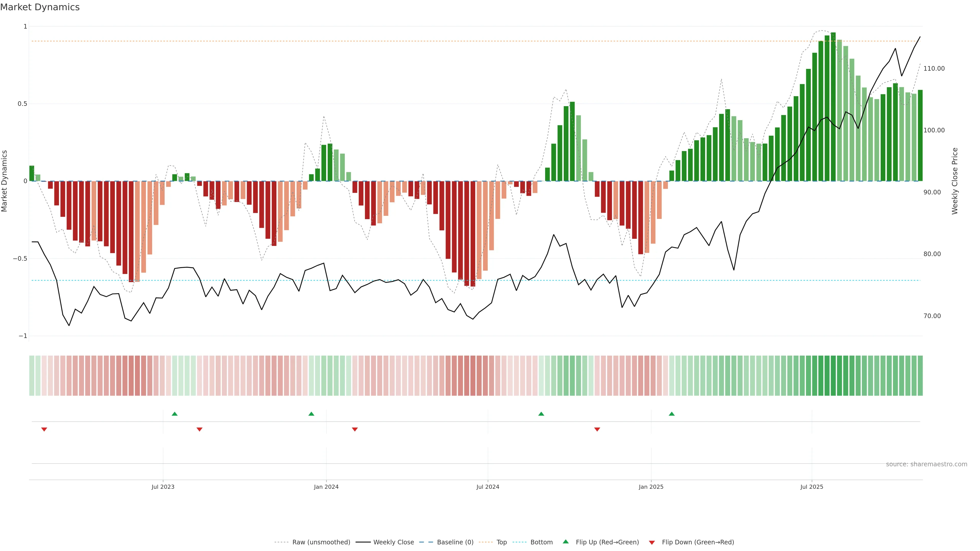Click green Flip Up marker after Jul 2024
Screen dimensions: 980x551
click(541, 414)
